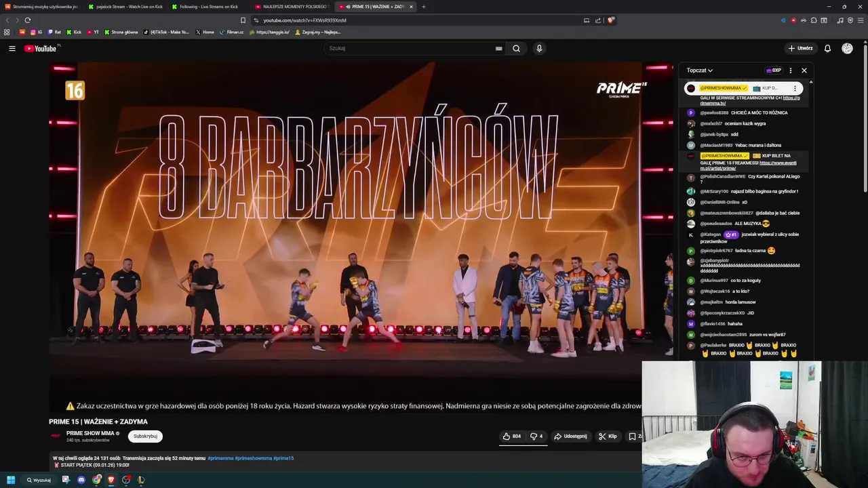Image resolution: width=868 pixels, height=488 pixels.
Task: Open a new browser tab
Action: click(424, 7)
